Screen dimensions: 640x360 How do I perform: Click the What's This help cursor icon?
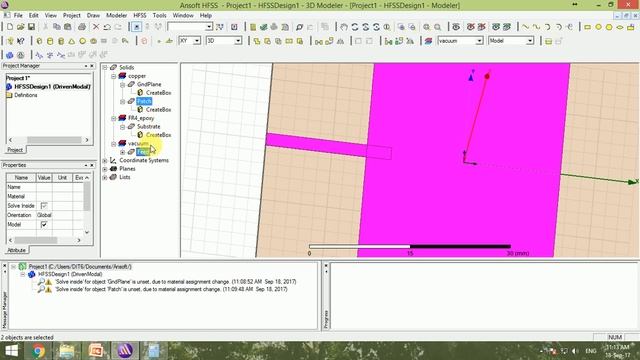(x=20, y=41)
